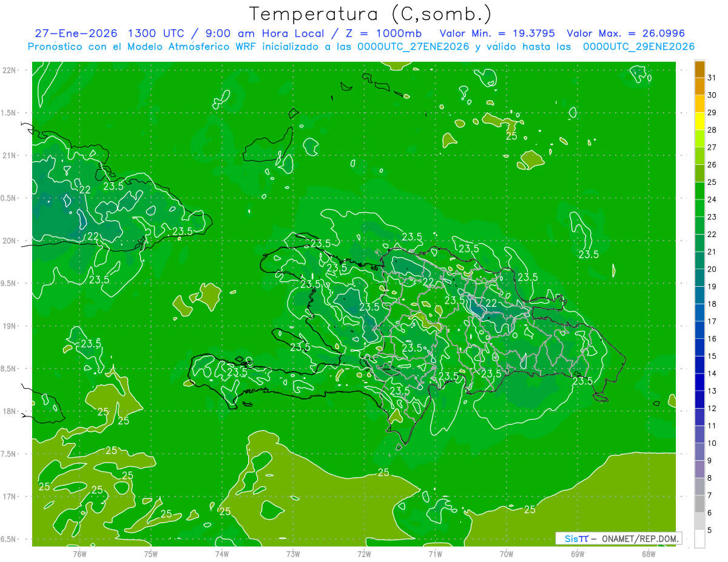Click the white legend swatch below 5
The image size is (728, 562).
(x=699, y=539)
